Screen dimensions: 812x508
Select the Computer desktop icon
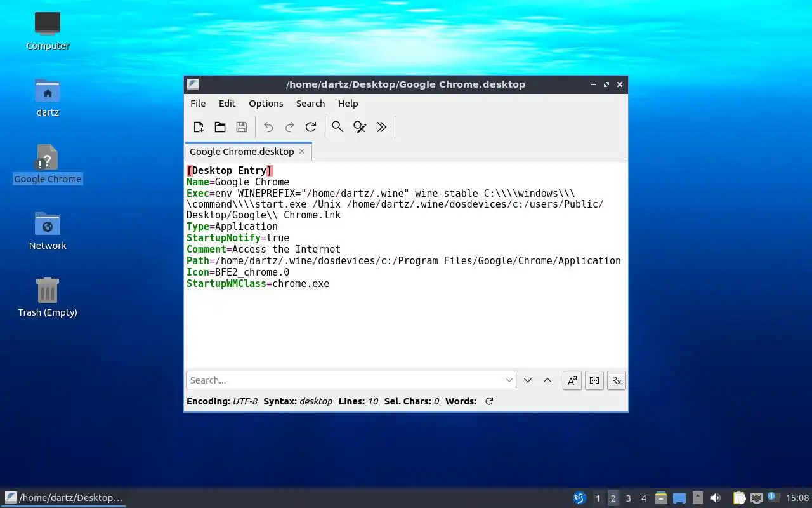(x=48, y=30)
